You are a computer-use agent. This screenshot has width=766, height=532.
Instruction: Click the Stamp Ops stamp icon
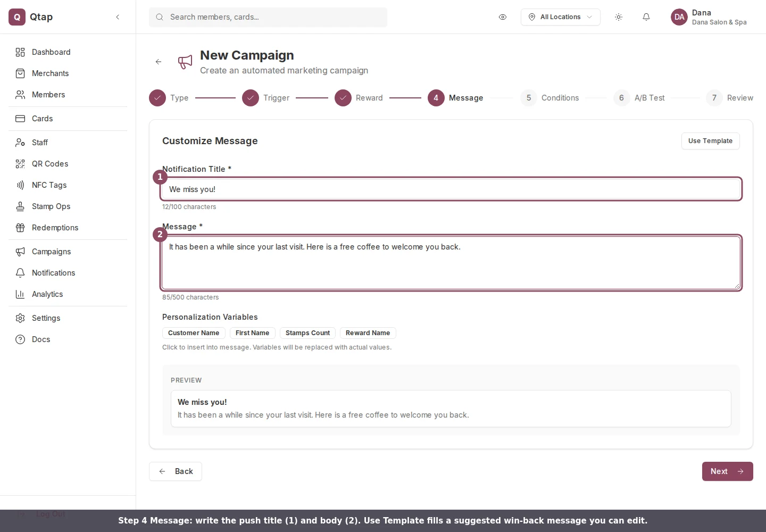pos(20,206)
